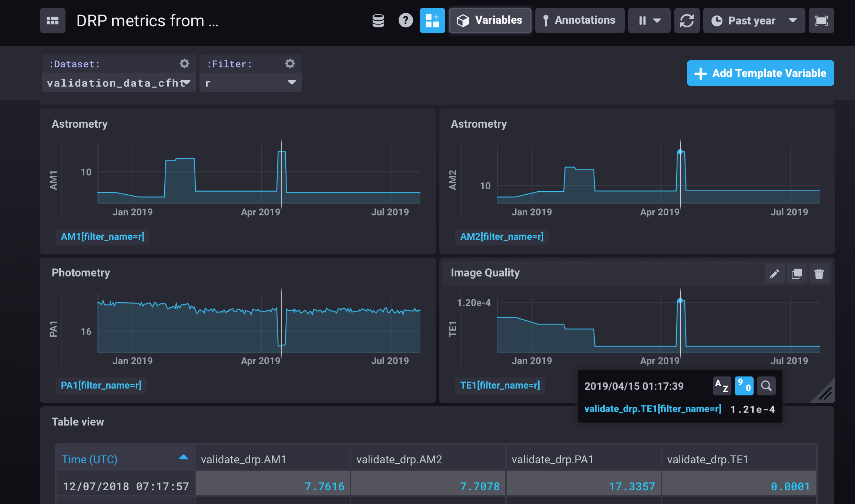Click the Image Quality cell resize handle
This screenshot has width=855, height=504.
tap(825, 393)
